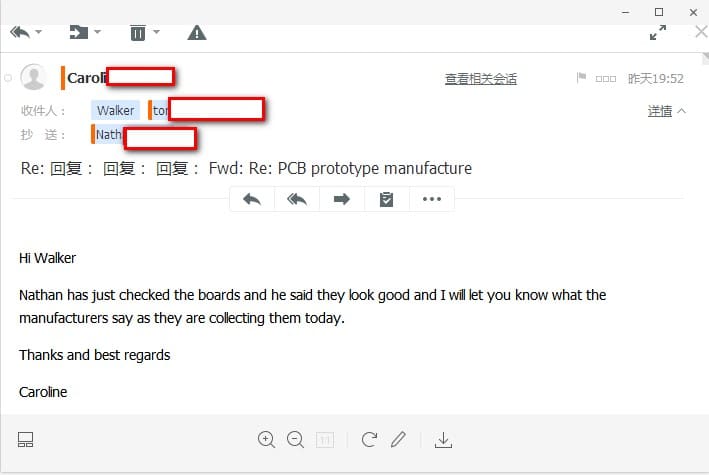Expand the forward options dropdown arrow
This screenshot has width=709, height=475.
click(x=97, y=32)
